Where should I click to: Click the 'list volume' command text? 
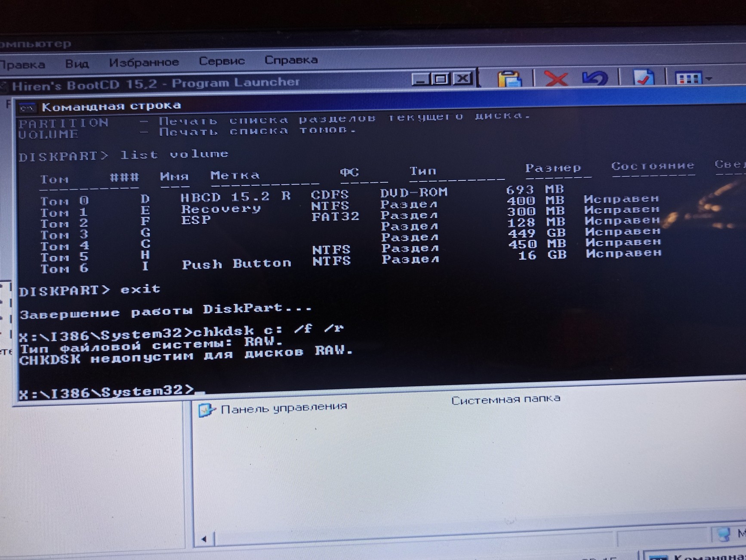[174, 154]
